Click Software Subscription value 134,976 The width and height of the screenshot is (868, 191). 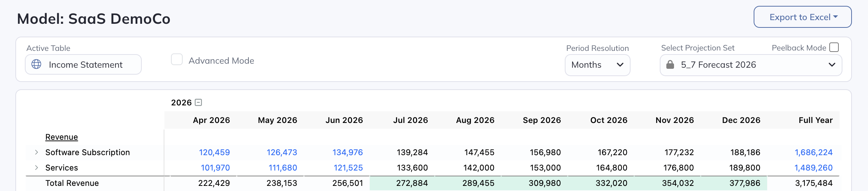347,152
